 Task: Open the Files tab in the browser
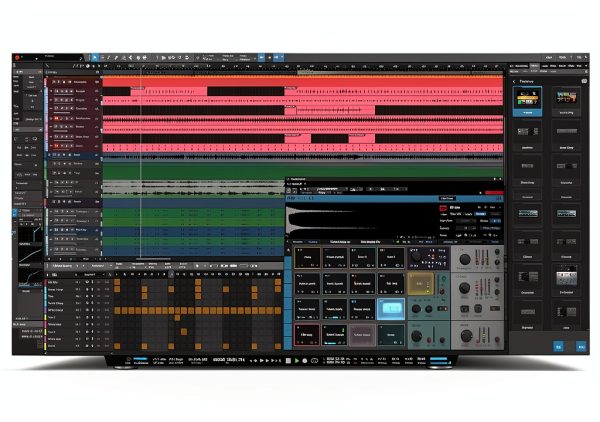553,66
